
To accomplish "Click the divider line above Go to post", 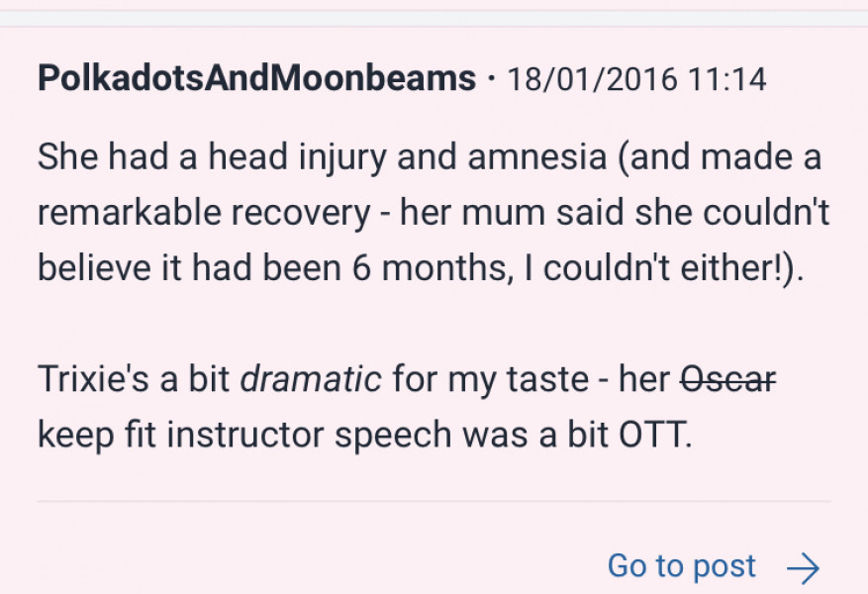I will click(434, 502).
